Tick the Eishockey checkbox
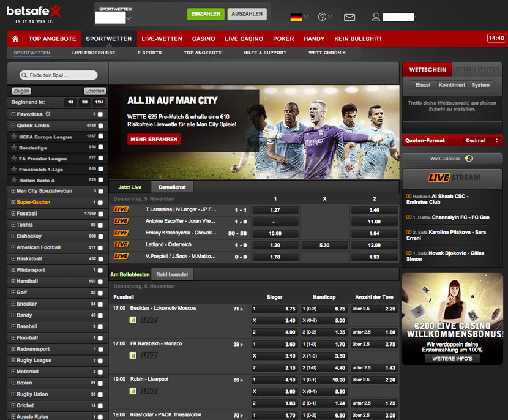The width and height of the screenshot is (508, 420). 100,236
